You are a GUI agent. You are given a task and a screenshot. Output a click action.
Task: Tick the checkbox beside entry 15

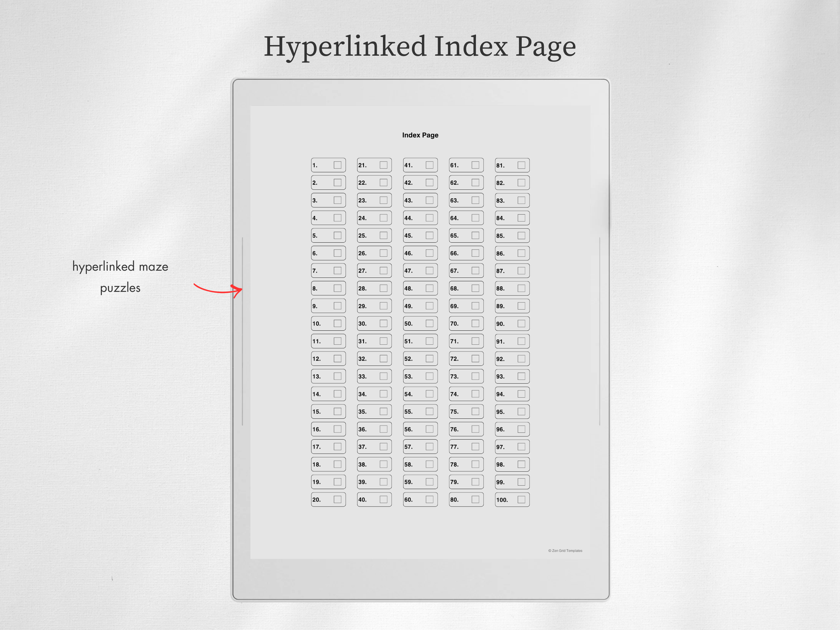338,412
